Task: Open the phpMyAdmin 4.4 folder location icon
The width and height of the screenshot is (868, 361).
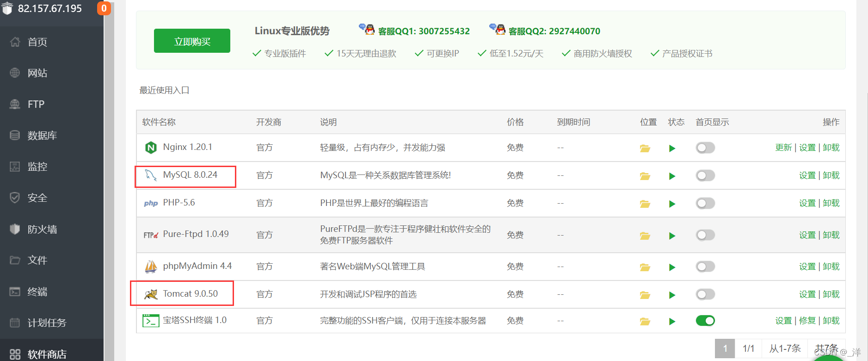Action: click(645, 267)
